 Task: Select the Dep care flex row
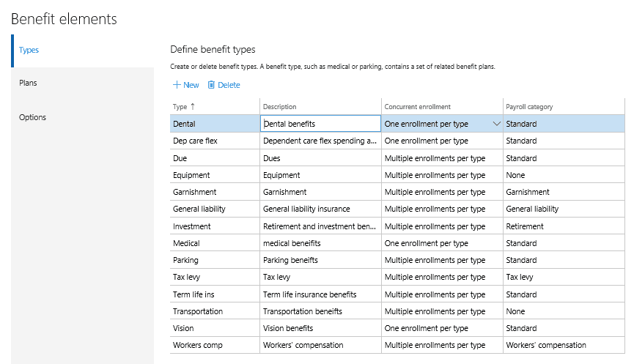(397, 141)
